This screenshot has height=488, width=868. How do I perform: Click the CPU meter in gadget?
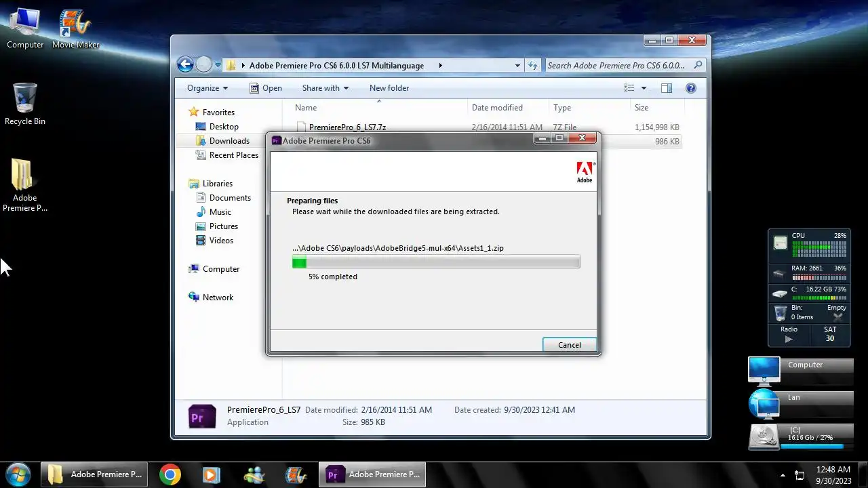click(x=819, y=248)
